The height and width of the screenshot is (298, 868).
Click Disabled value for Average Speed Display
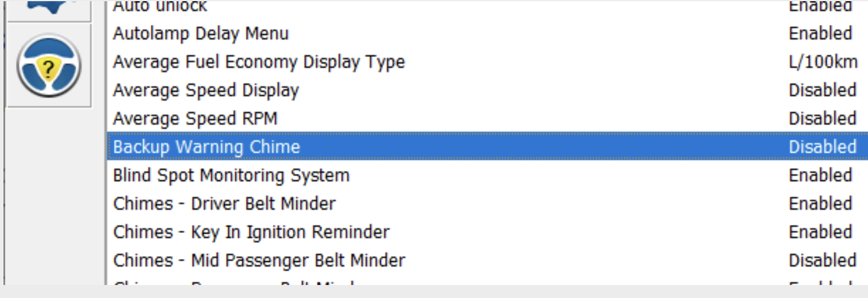822,90
